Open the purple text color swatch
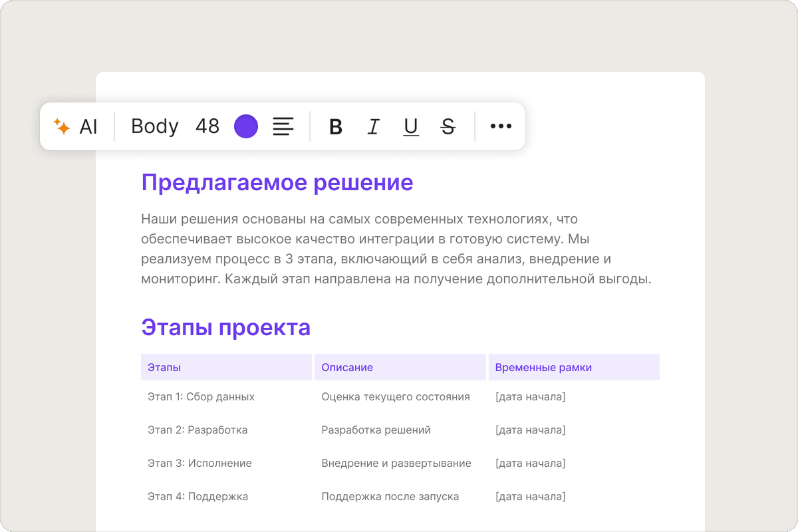Image resolution: width=798 pixels, height=532 pixels. [246, 126]
